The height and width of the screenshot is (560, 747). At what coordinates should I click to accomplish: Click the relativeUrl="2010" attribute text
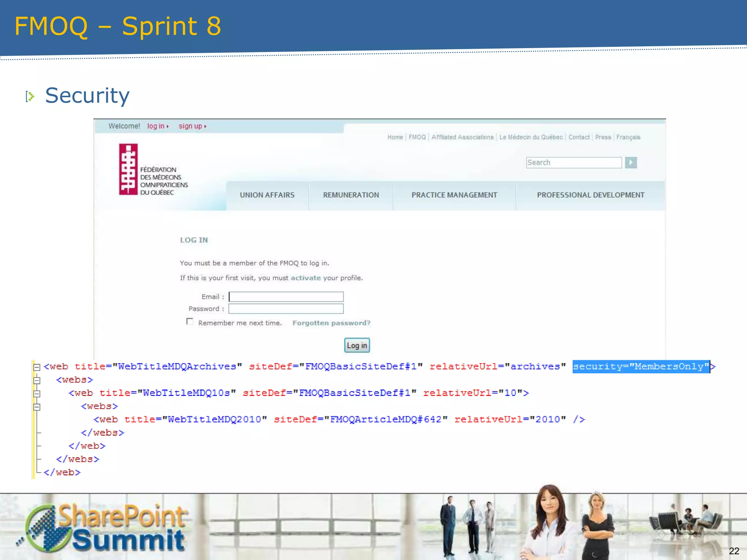[510, 419]
